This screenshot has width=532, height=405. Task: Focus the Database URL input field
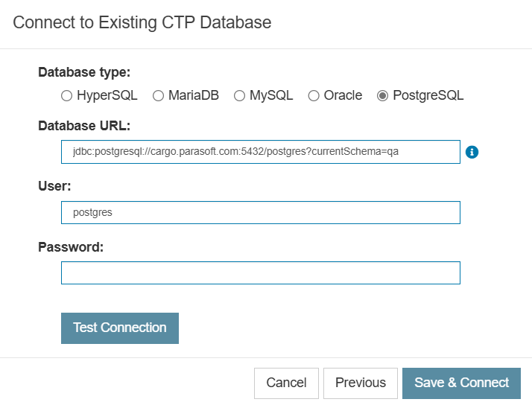pos(261,152)
